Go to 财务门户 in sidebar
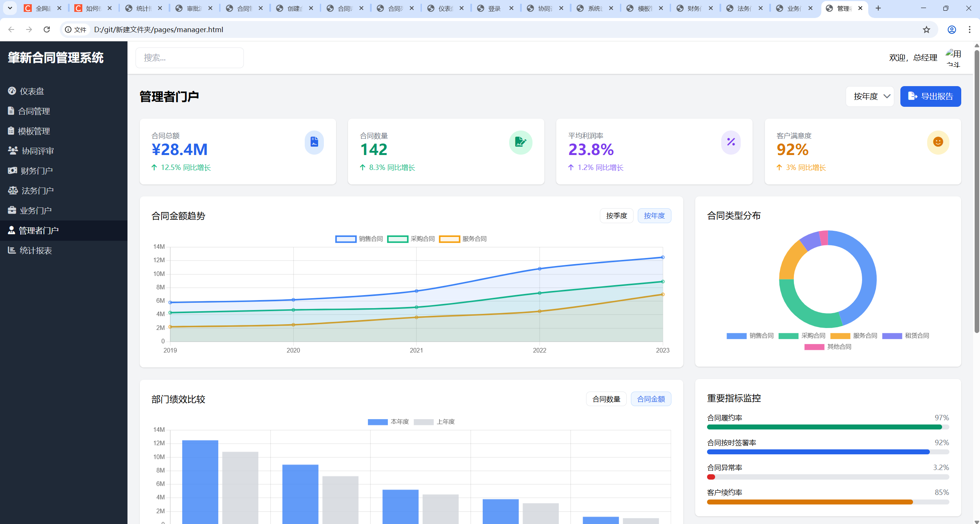Viewport: 980px width, 524px height. click(x=36, y=171)
